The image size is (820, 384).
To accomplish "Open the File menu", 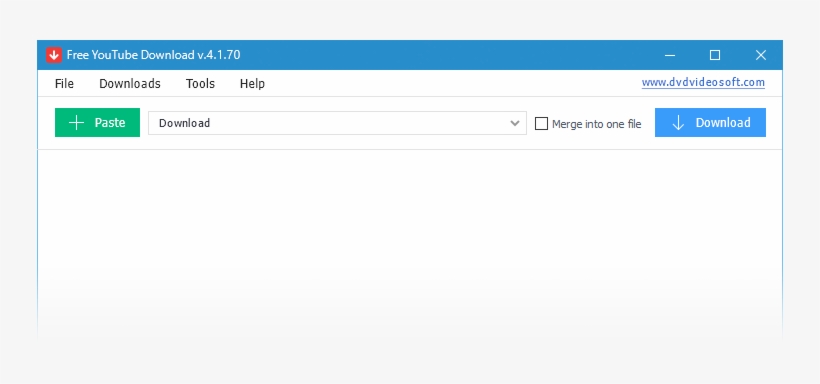I will click(x=64, y=84).
